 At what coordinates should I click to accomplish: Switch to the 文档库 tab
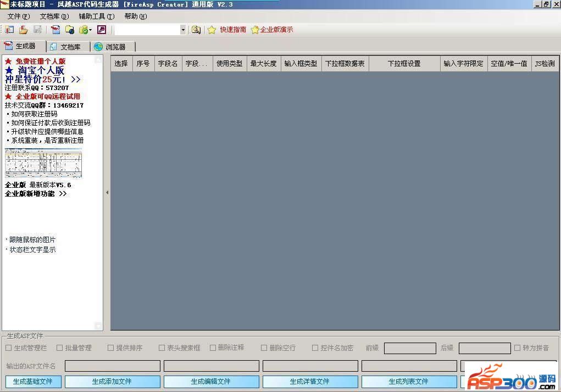click(x=65, y=47)
